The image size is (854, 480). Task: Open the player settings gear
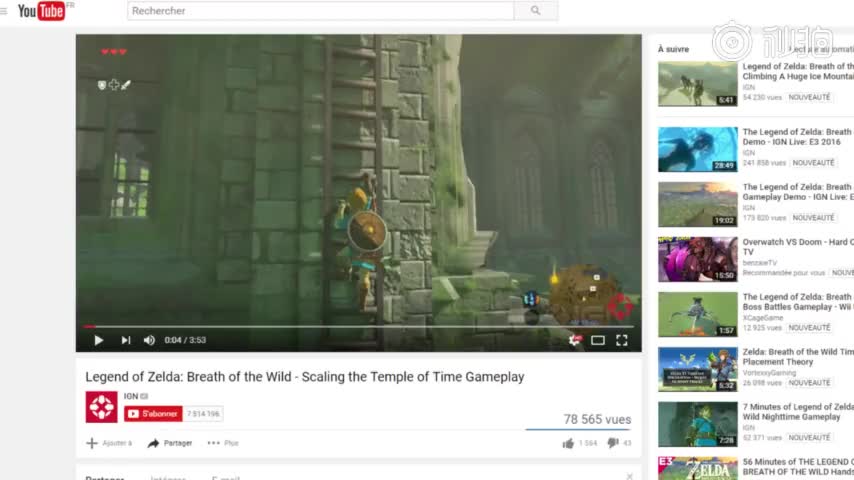point(575,340)
